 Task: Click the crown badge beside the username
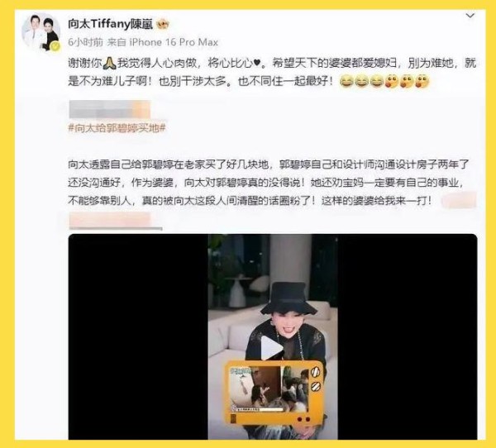(x=163, y=24)
